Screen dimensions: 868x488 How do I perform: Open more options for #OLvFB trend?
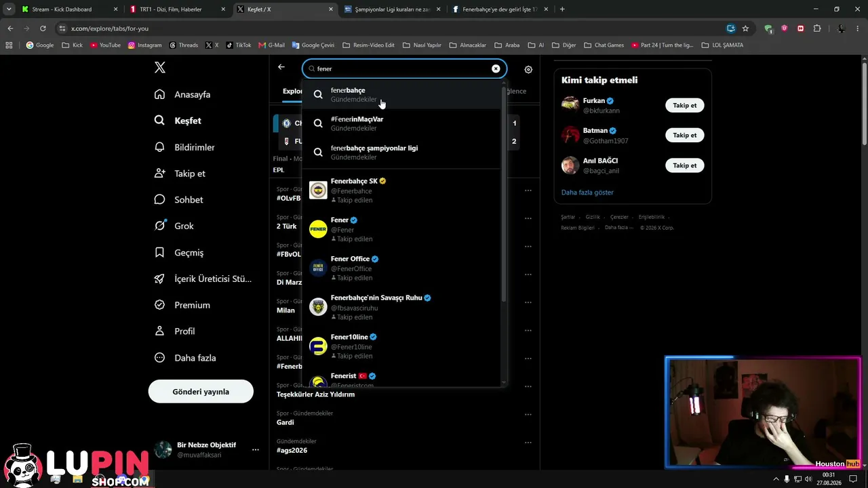point(528,190)
